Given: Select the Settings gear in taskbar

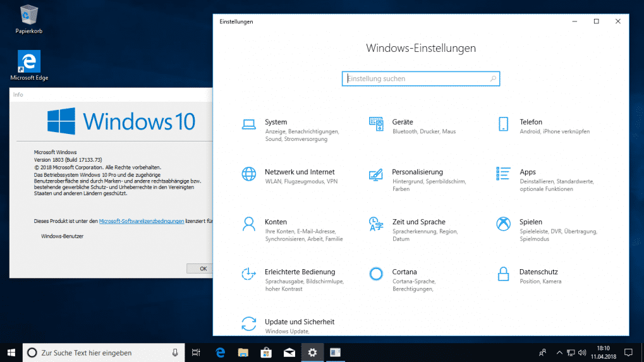Looking at the screenshot, I should [x=312, y=353].
